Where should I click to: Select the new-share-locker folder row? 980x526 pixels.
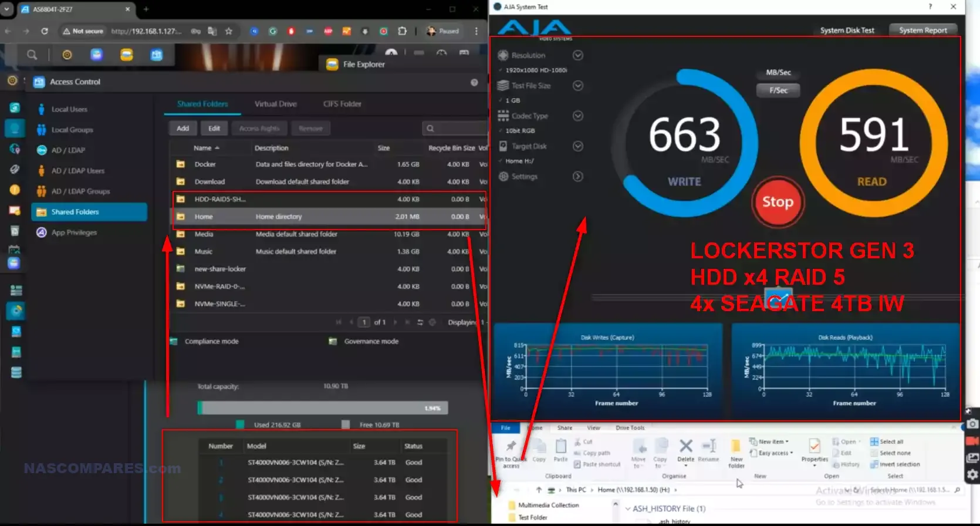pyautogui.click(x=329, y=269)
